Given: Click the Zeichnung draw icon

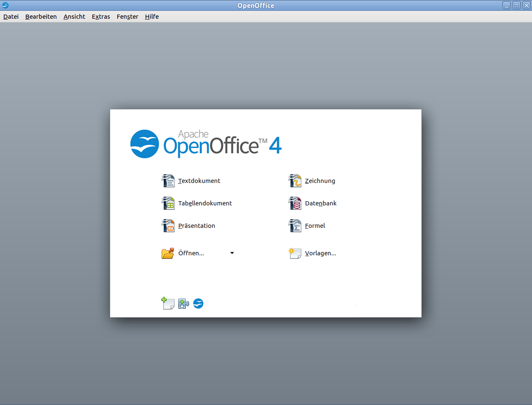Looking at the screenshot, I should pyautogui.click(x=295, y=181).
